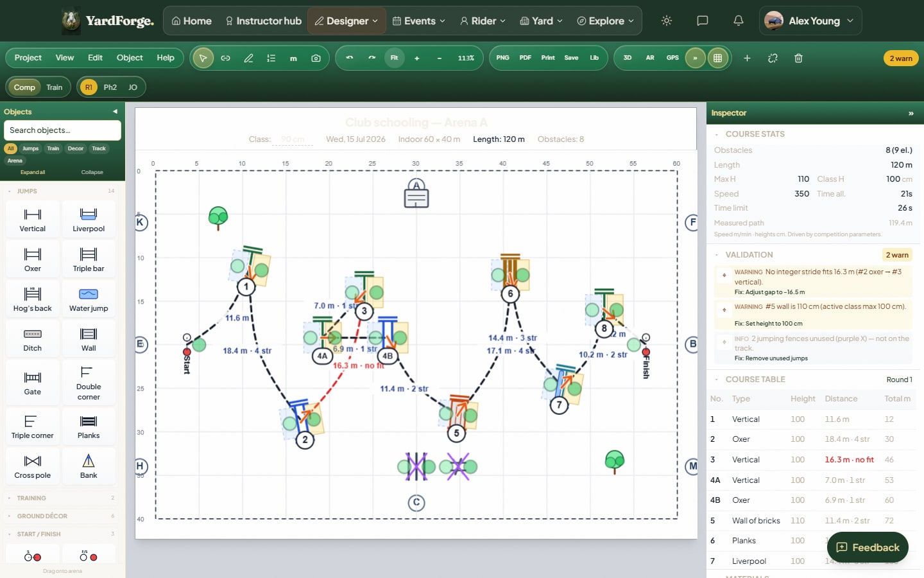Switch to Comp mode

[24, 87]
